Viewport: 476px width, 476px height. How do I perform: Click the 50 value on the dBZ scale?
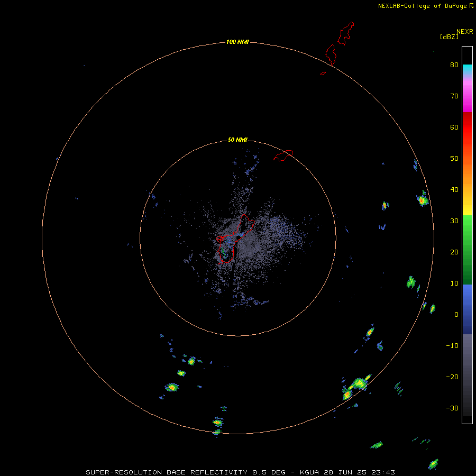(454, 159)
